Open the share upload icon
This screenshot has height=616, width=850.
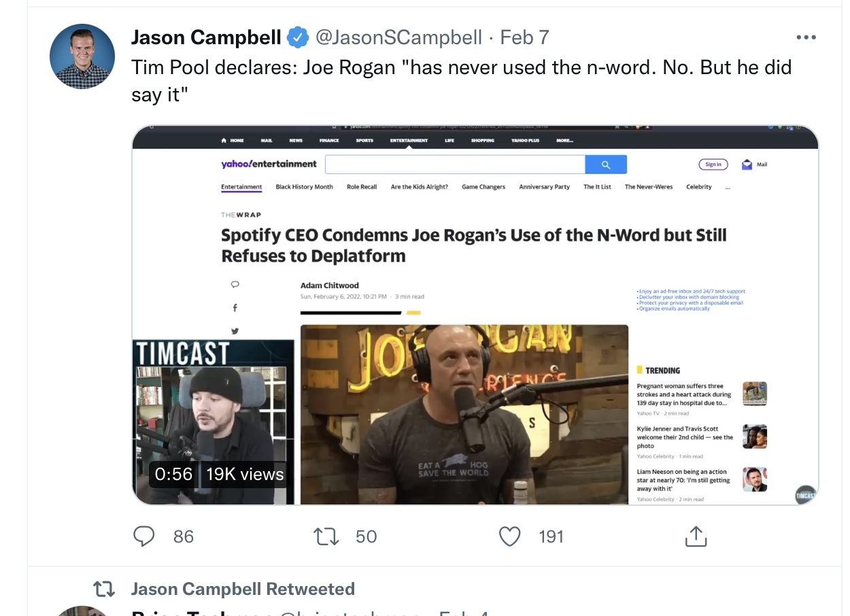(696, 536)
